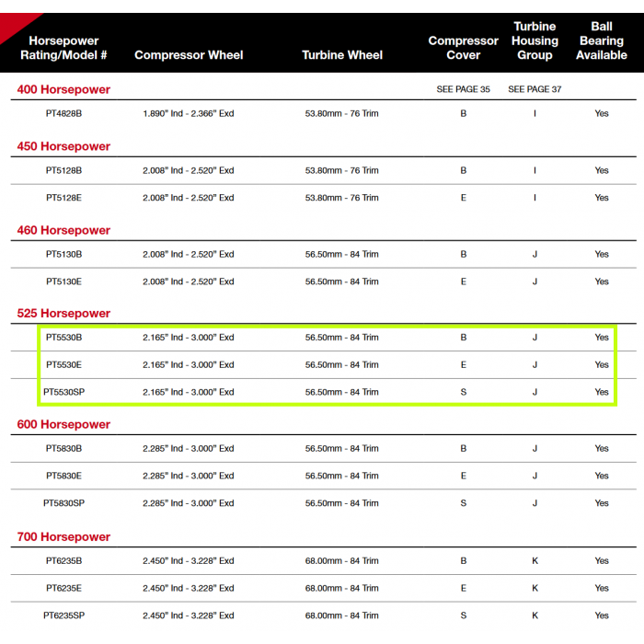
Task: Select the PT5130B model number
Action: click(x=63, y=254)
